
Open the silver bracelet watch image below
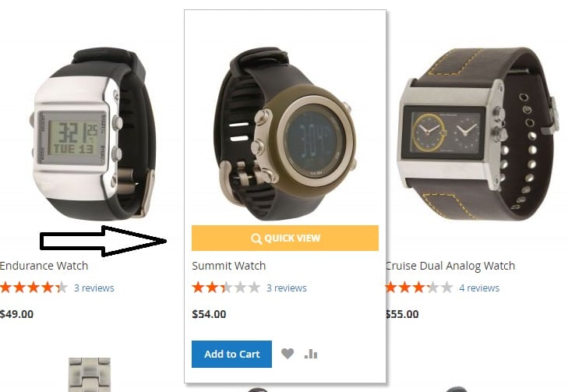pyautogui.click(x=90, y=375)
